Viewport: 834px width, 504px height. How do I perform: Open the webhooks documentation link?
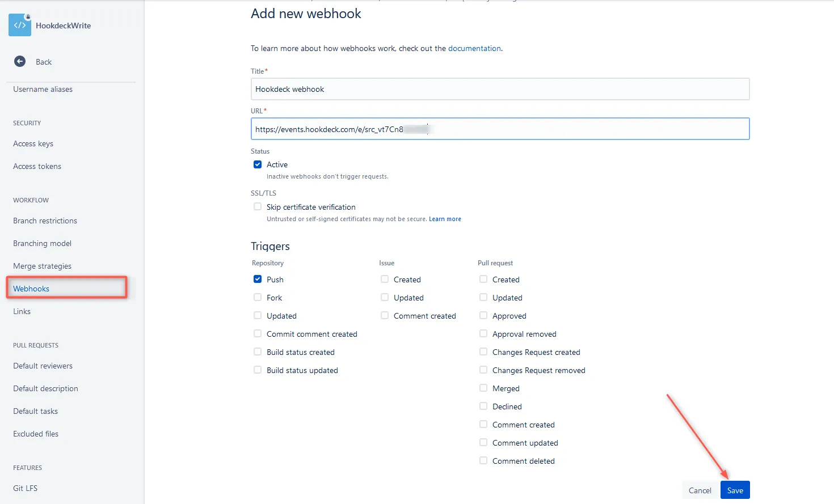474,48
